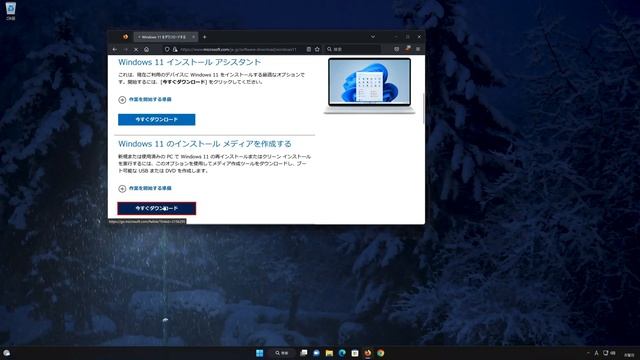Click the extensions icon in Firefox toolbar
The width and height of the screenshot is (640, 360).
click(407, 49)
